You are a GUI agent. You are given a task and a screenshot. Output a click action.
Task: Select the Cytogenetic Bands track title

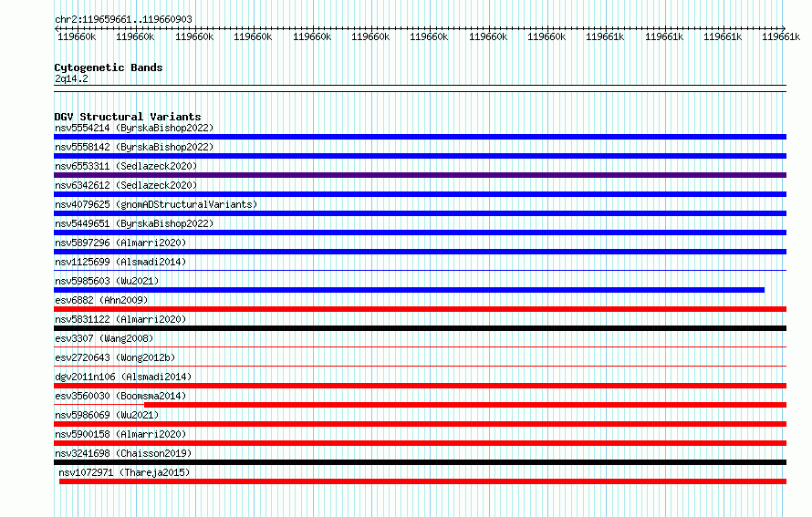[x=109, y=67]
